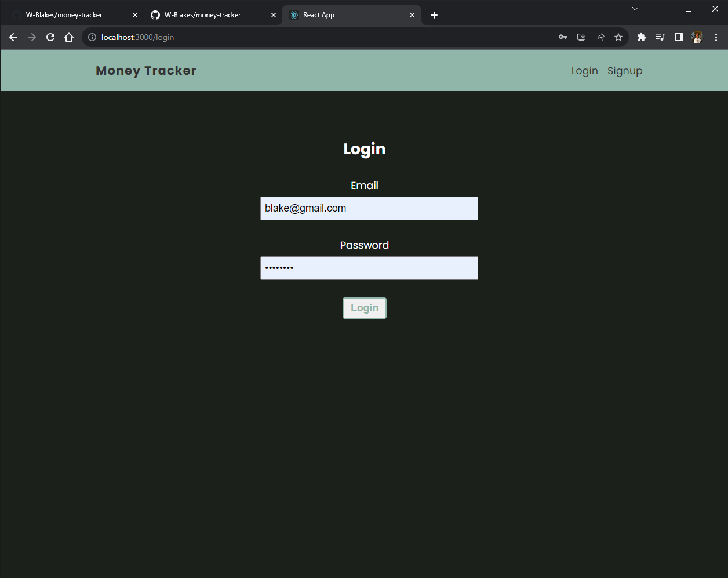Click inside the Email input field

point(369,208)
